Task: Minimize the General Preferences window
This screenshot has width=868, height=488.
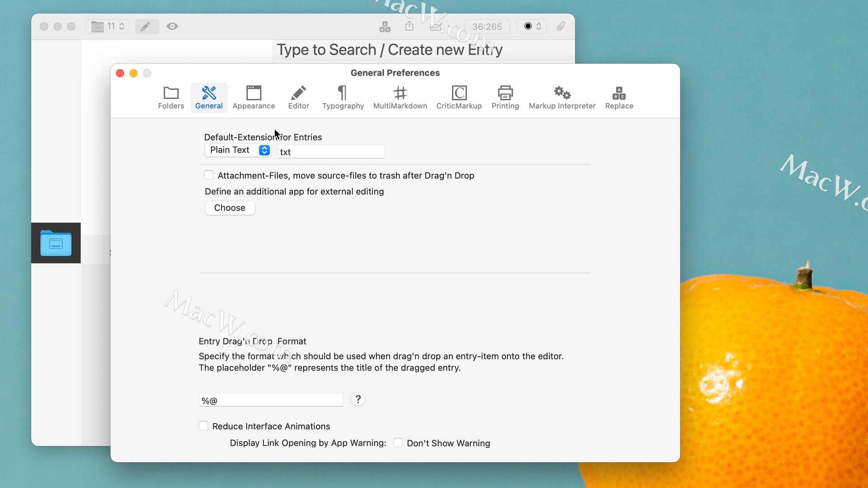Action: point(133,73)
